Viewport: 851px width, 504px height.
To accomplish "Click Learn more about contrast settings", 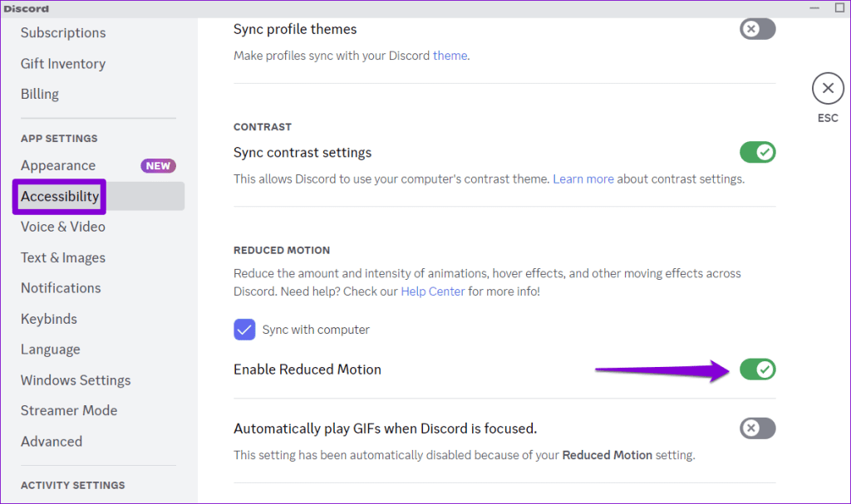I will (583, 179).
